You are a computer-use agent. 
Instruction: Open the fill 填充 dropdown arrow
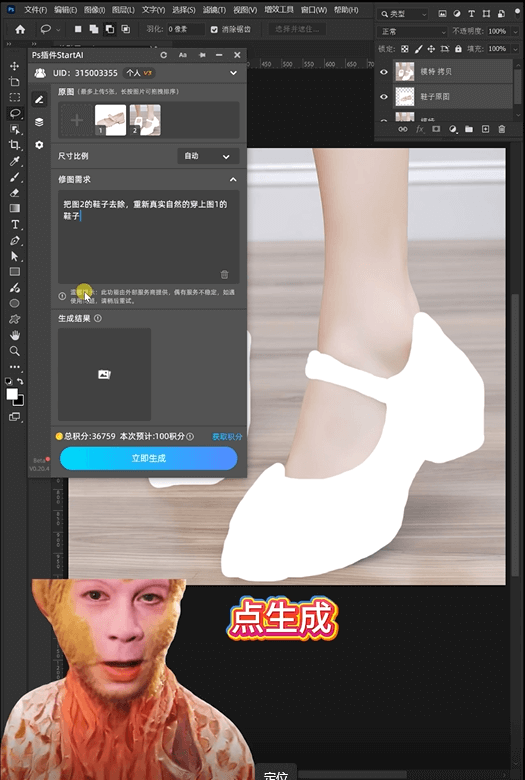tap(514, 49)
